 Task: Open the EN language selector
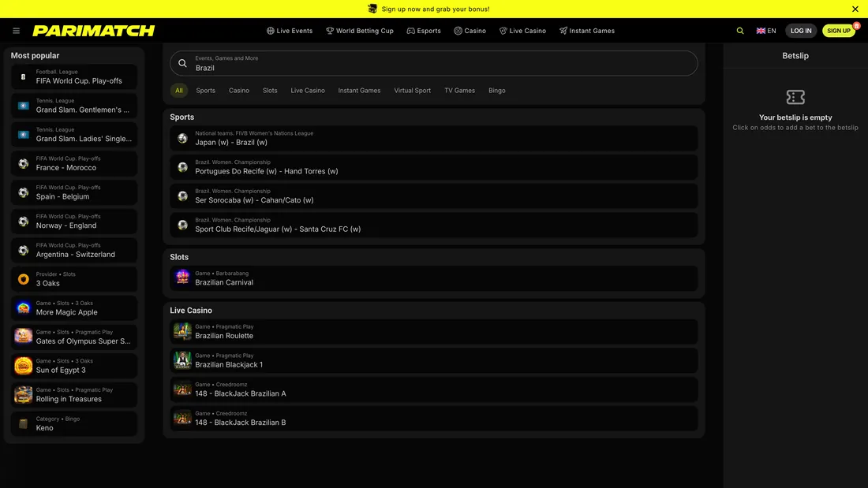(x=766, y=31)
